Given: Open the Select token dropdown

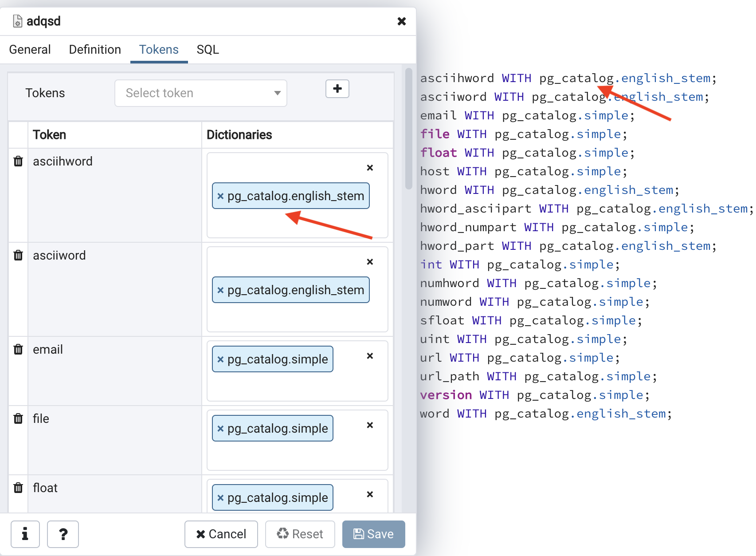Looking at the screenshot, I should (x=200, y=93).
